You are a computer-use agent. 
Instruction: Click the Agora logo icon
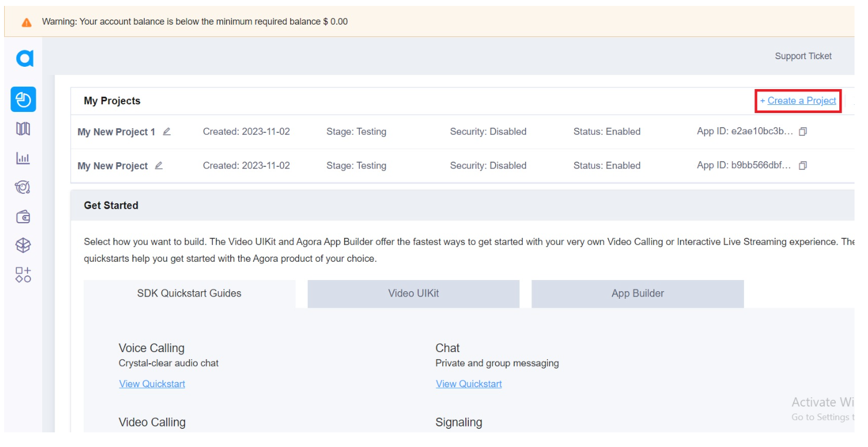pyautogui.click(x=25, y=58)
